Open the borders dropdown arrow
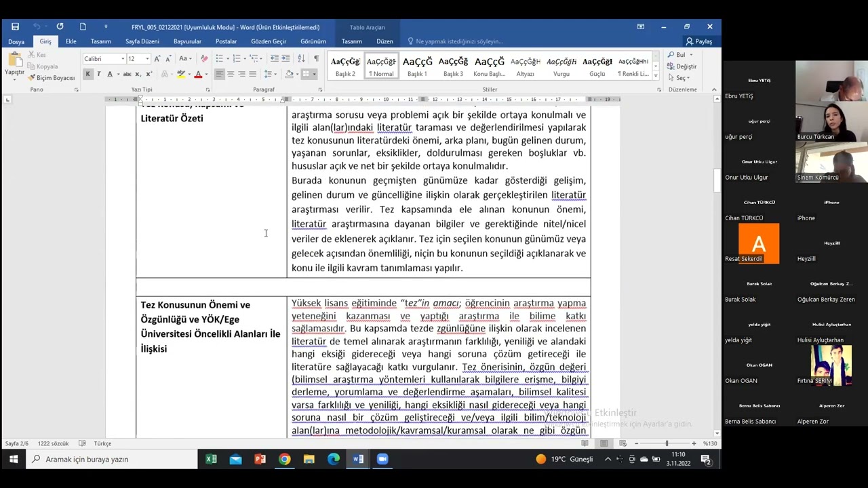 pyautogui.click(x=314, y=74)
